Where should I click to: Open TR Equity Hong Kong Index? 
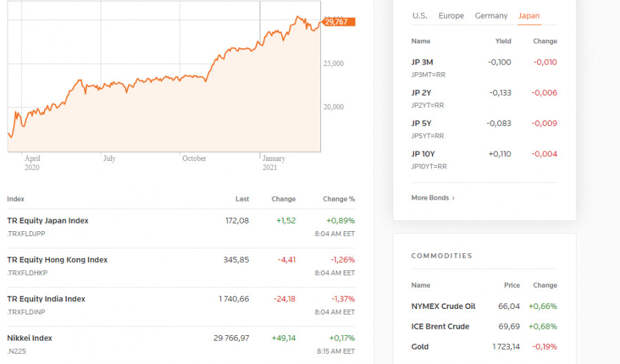pyautogui.click(x=57, y=260)
